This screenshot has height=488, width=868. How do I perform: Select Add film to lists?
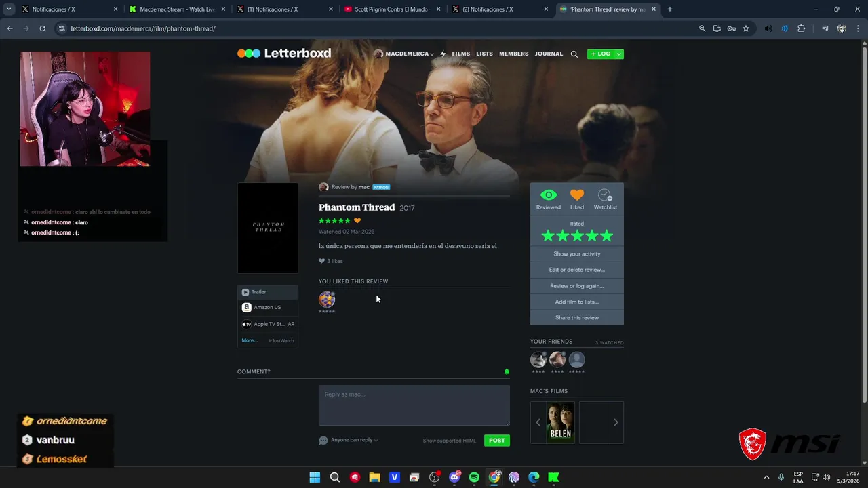pyautogui.click(x=577, y=302)
